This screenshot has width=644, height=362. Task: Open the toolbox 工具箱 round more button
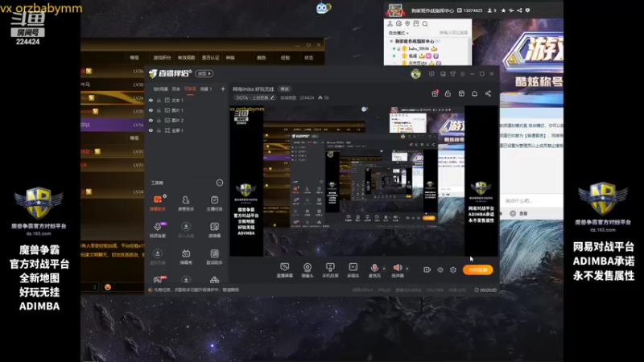pos(220,183)
